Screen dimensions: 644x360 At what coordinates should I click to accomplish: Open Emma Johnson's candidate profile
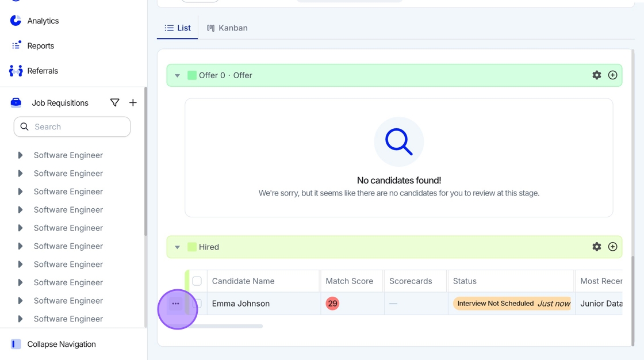pos(241,304)
